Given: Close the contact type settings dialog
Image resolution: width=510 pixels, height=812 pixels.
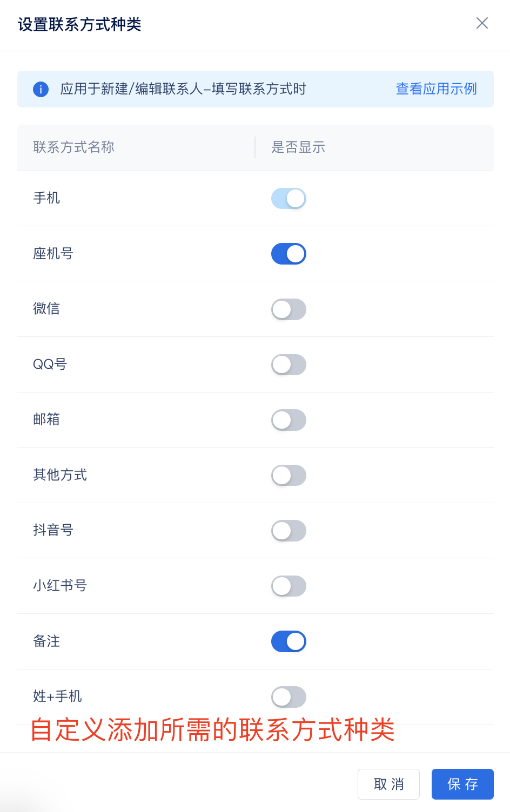Looking at the screenshot, I should coord(482,23).
